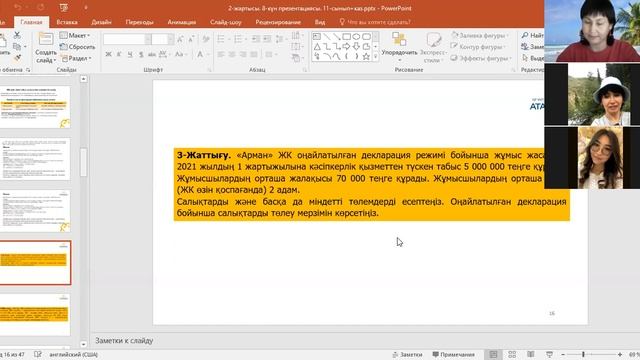The width and height of the screenshot is (640, 360).
Task: Click the Cut scissors icon
Action: (x=17, y=36)
